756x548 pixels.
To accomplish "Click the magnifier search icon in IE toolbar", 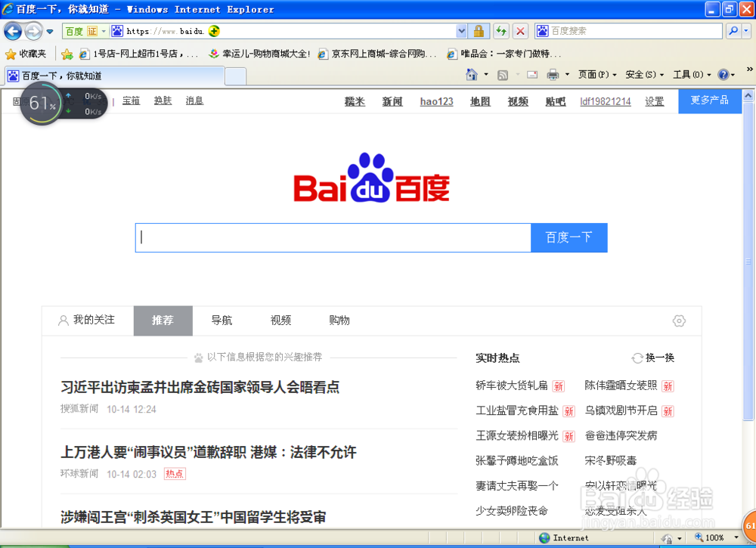I will tap(733, 31).
